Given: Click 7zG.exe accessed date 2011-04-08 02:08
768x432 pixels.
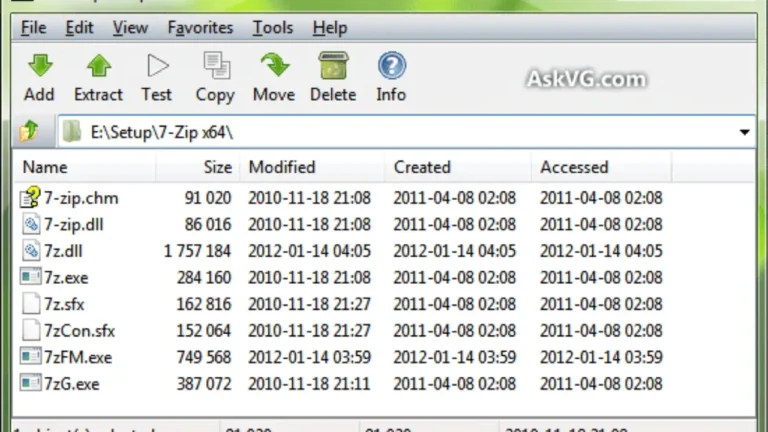Looking at the screenshot, I should pos(601,384).
